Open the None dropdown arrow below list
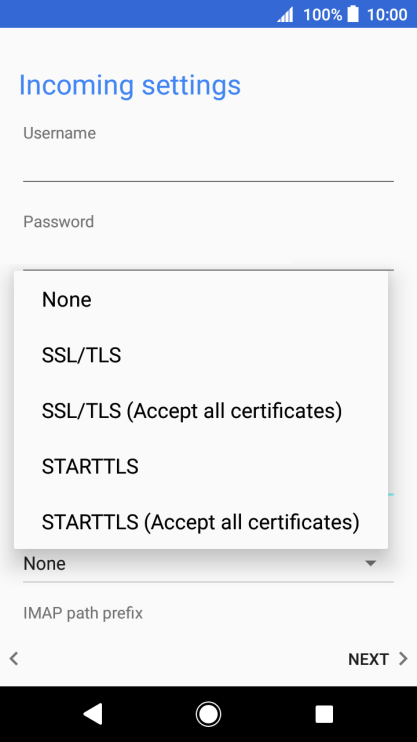This screenshot has width=417, height=742. tap(371, 563)
